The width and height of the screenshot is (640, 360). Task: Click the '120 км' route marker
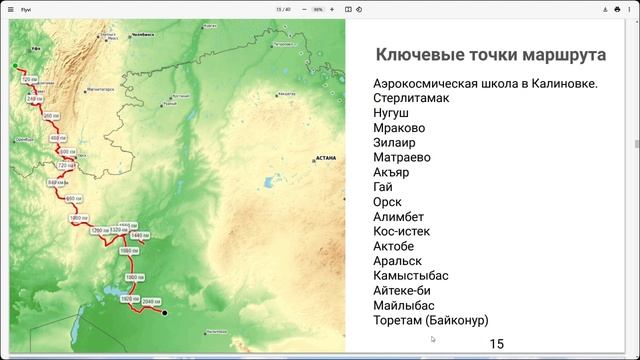pos(30,80)
